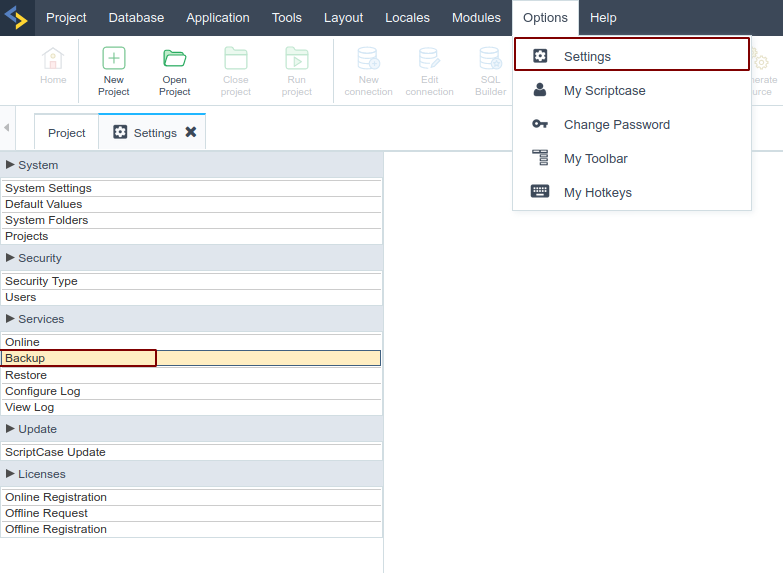Open the Database menu
The width and height of the screenshot is (783, 573).
136,18
